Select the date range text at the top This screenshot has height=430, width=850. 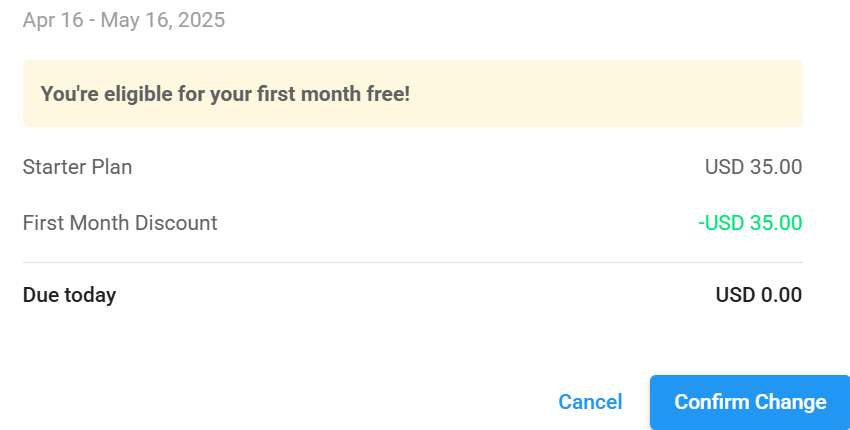[x=124, y=20]
